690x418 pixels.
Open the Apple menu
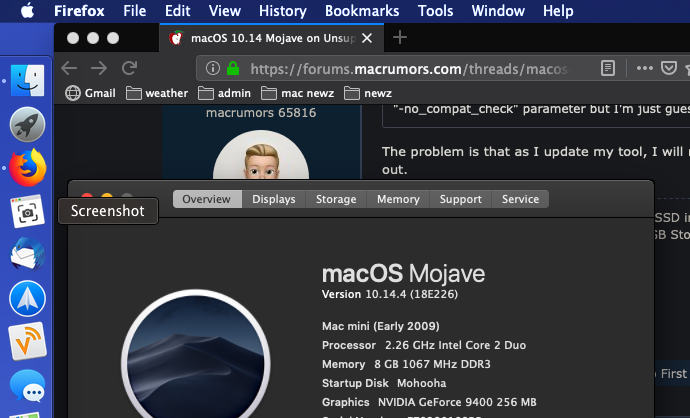27,11
